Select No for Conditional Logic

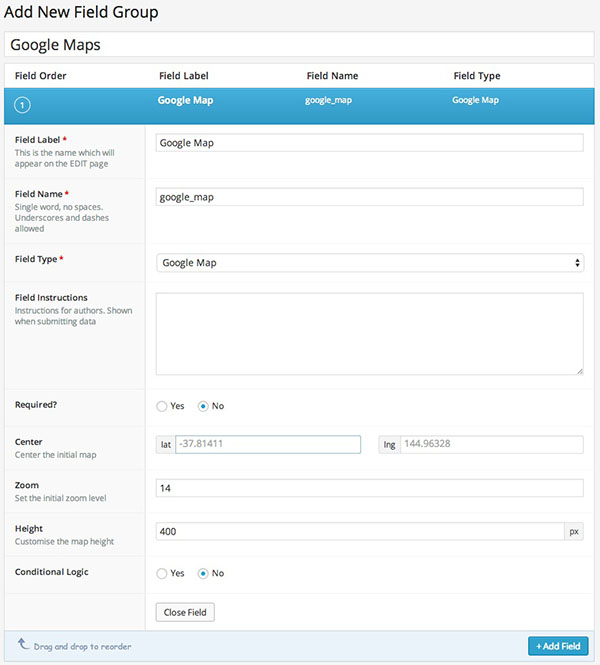pyautogui.click(x=204, y=573)
